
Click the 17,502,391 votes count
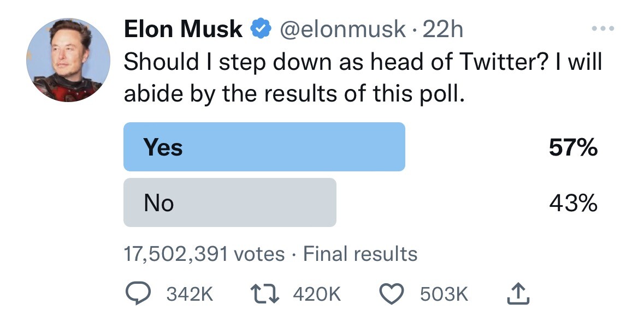point(204,254)
